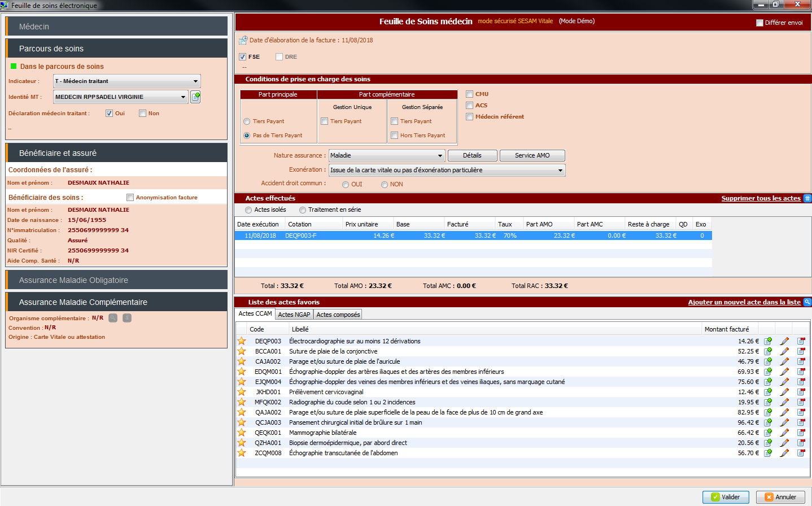Select the Tiers Payant radio under Part principale
Viewport: 812px width, 506px height.
[x=247, y=121]
